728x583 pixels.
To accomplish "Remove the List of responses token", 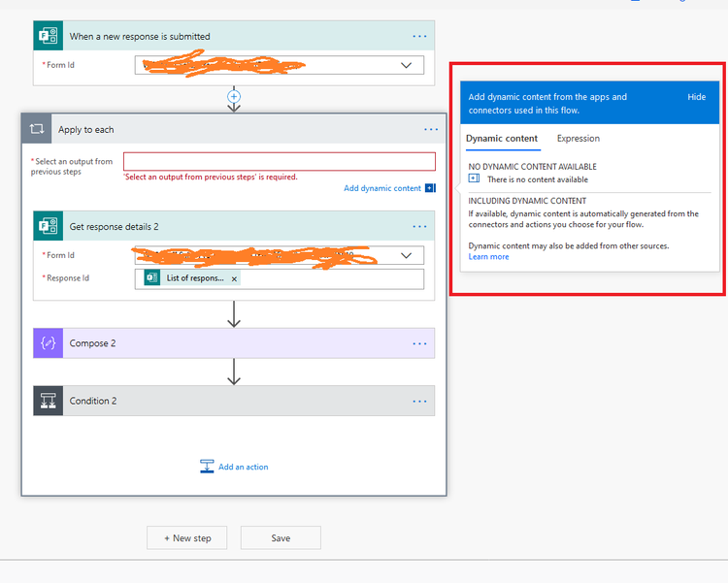I will [x=234, y=279].
